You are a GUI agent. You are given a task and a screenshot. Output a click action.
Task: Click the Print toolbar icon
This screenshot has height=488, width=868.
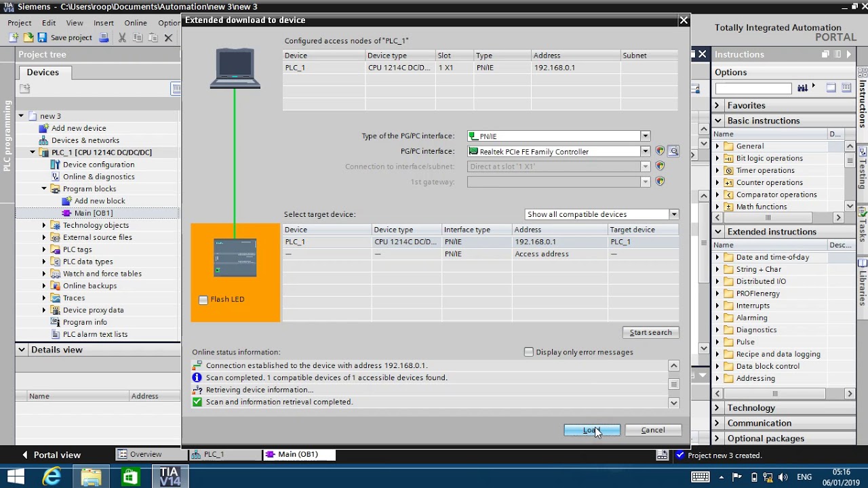(x=104, y=38)
